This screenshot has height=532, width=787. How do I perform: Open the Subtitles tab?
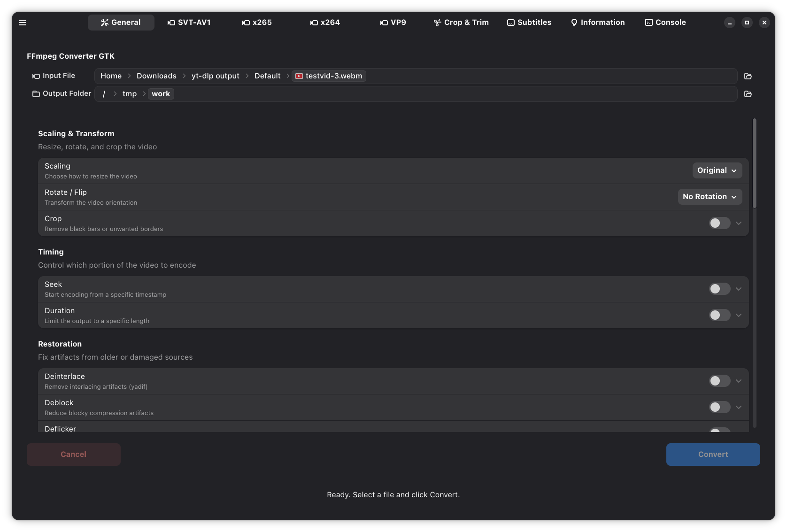click(530, 23)
